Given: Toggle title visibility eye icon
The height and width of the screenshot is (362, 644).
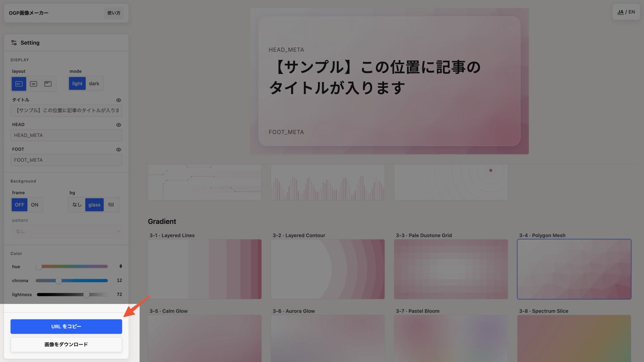Looking at the screenshot, I should point(118,100).
